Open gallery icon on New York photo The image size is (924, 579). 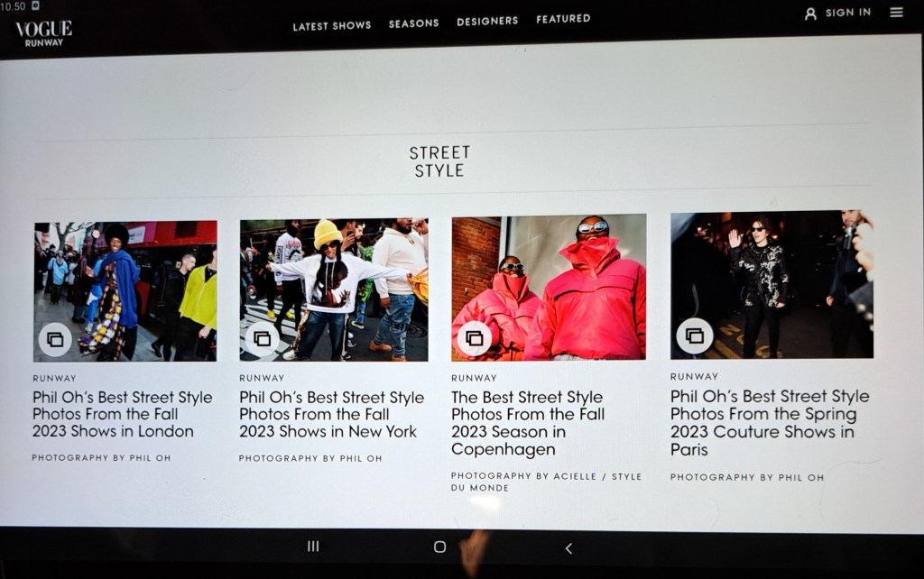coord(262,339)
